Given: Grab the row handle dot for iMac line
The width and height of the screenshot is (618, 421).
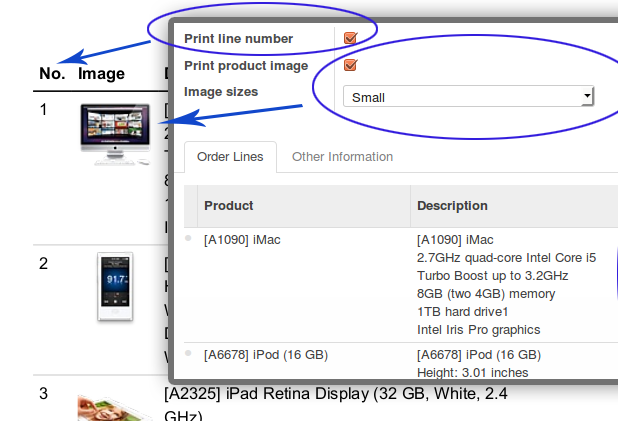Looking at the screenshot, I should click(188, 238).
